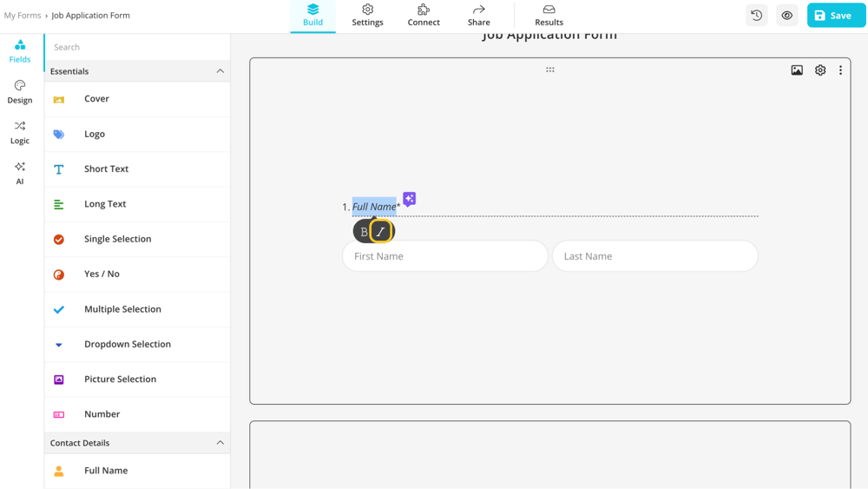
Task: Collapse the Contact Details section
Action: point(220,442)
